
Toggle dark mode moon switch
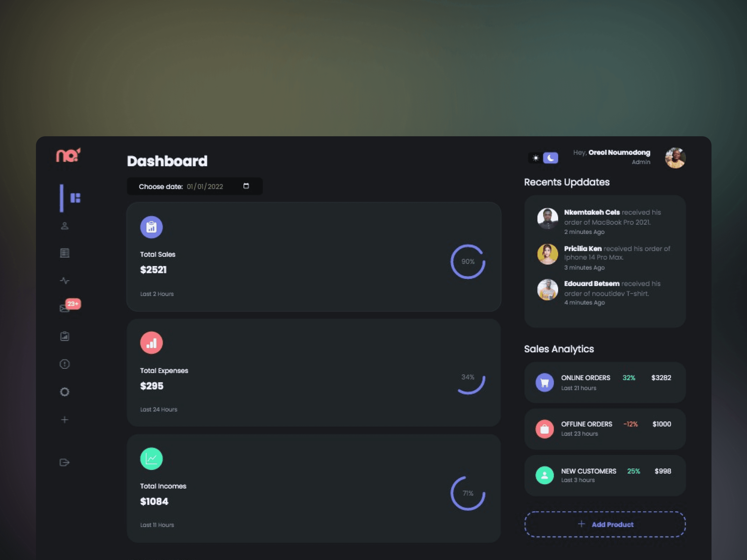point(550,157)
